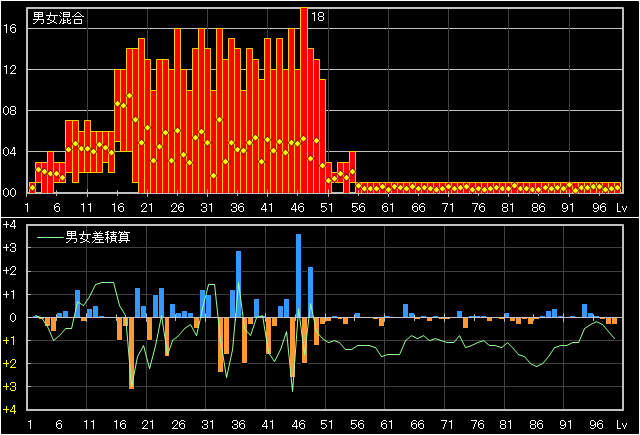Click x-axis tick 91 under 男女差積算 chart
This screenshot has height=435, width=640.
point(566,425)
